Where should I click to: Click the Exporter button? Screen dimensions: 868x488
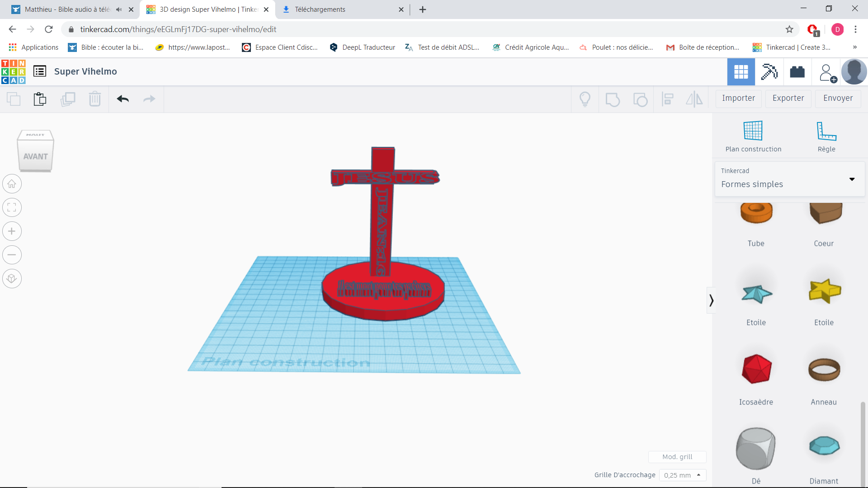coord(788,98)
